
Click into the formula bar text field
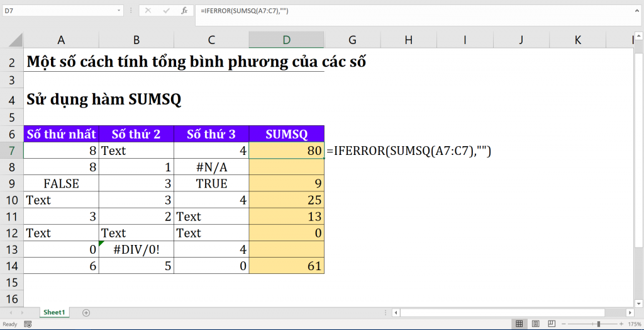[409, 11]
